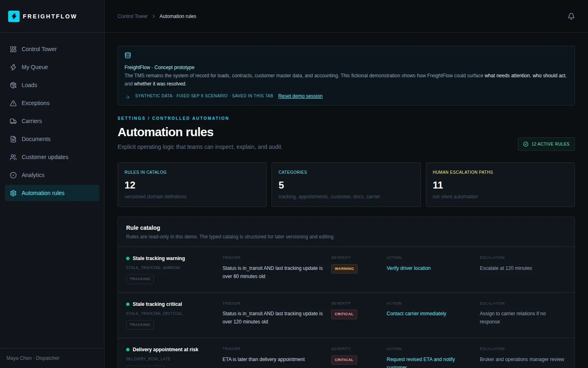The image size is (588, 368).
Task: Click the Analytics circle icon
Action: 13,175
